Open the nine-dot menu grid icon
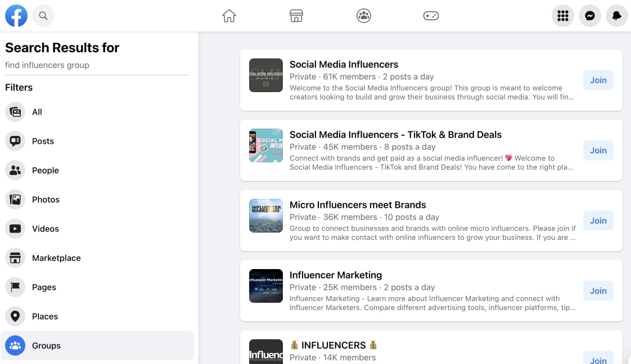Viewport: 631px width, 364px height. (x=562, y=16)
